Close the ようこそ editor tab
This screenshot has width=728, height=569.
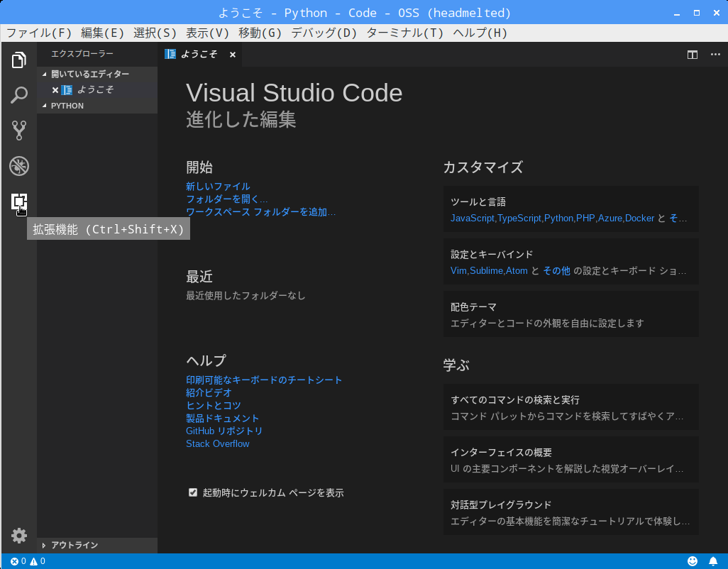tap(233, 55)
